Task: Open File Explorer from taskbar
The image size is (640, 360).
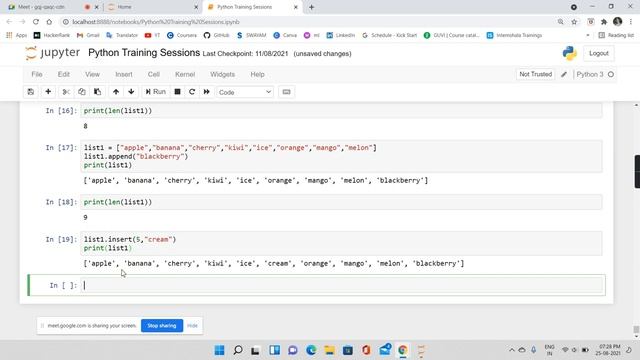Action: pyautogui.click(x=329, y=350)
